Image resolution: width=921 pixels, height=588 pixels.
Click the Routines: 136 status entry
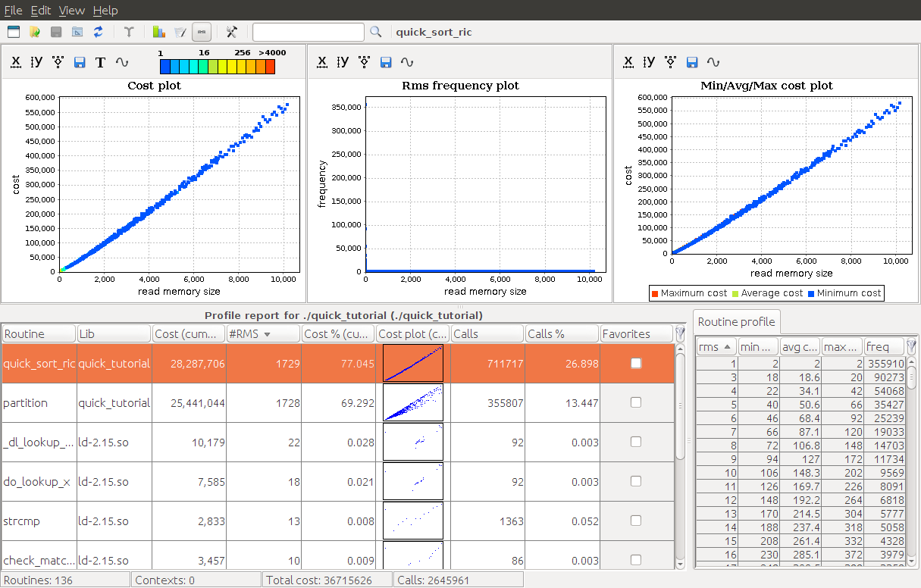[x=65, y=580]
